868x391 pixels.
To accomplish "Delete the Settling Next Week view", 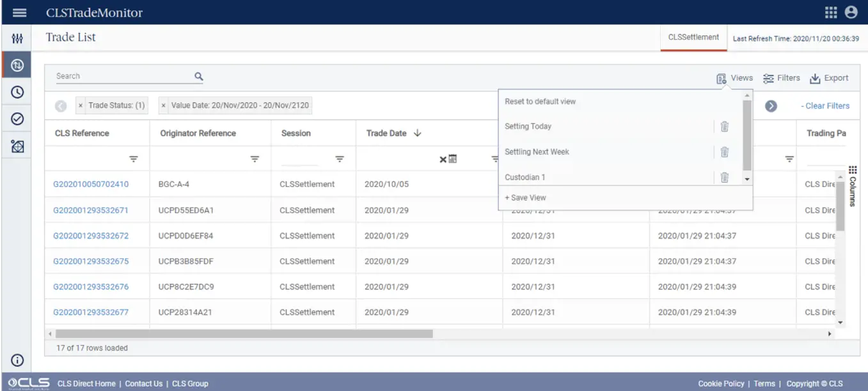I will click(x=725, y=152).
